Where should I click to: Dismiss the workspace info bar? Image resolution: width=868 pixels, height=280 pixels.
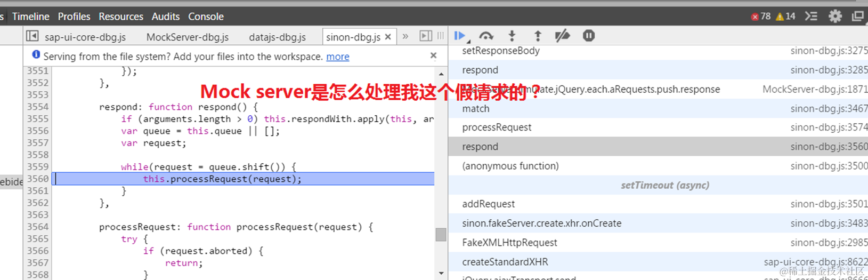[433, 55]
